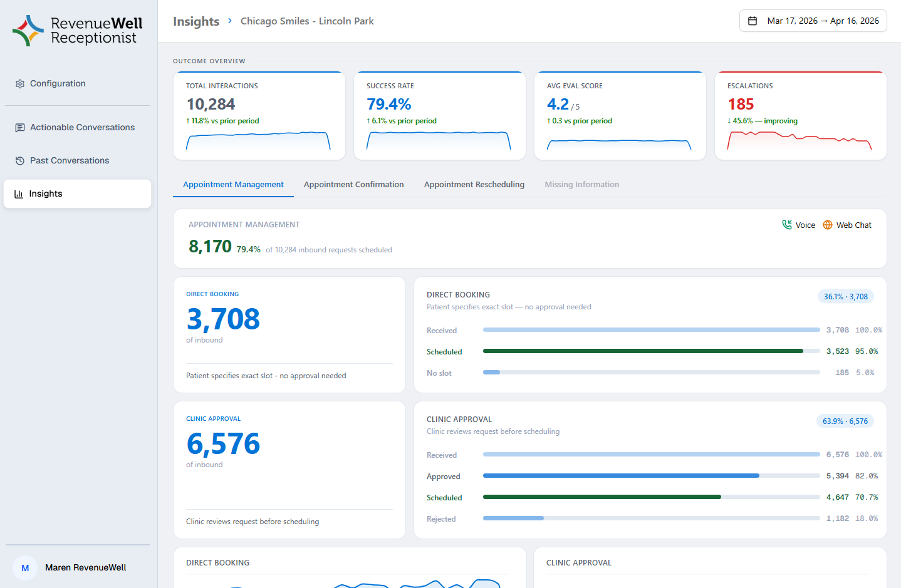Click the Web Chat globe icon
Viewport: 901px width, 588px height.
click(x=828, y=225)
